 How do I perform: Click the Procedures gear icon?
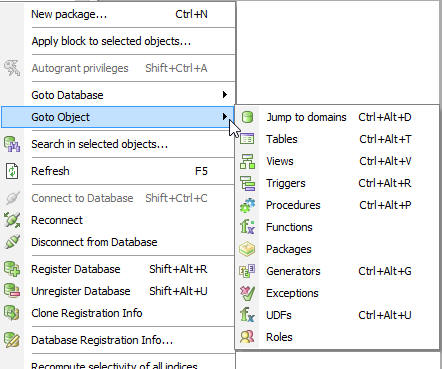[247, 205]
